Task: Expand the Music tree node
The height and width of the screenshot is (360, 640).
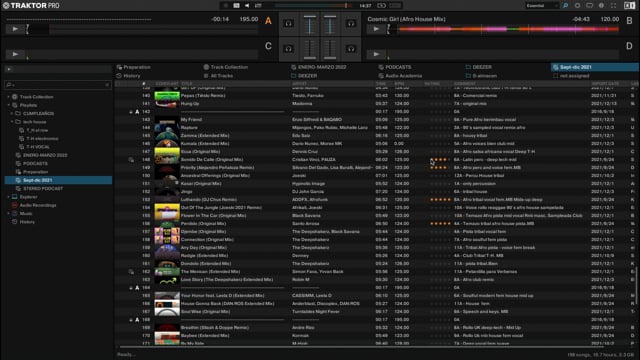Action: [x=8, y=213]
